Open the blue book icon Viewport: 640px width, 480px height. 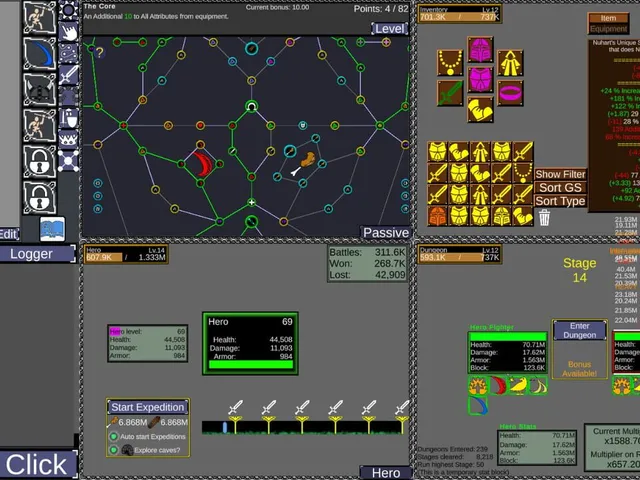52,229
